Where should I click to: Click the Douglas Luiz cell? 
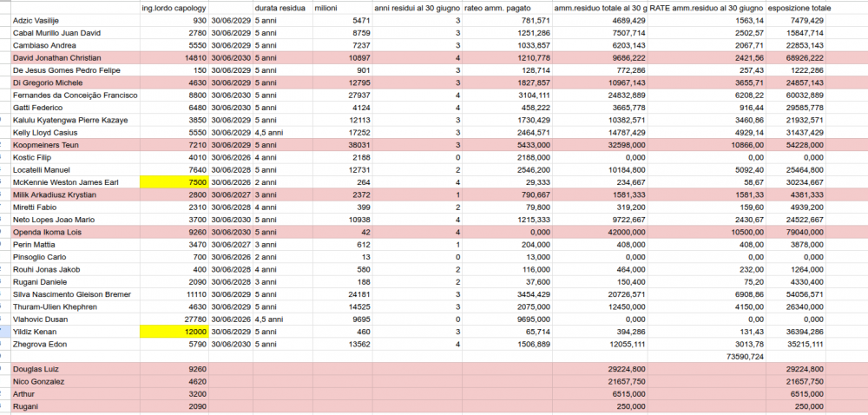point(76,369)
